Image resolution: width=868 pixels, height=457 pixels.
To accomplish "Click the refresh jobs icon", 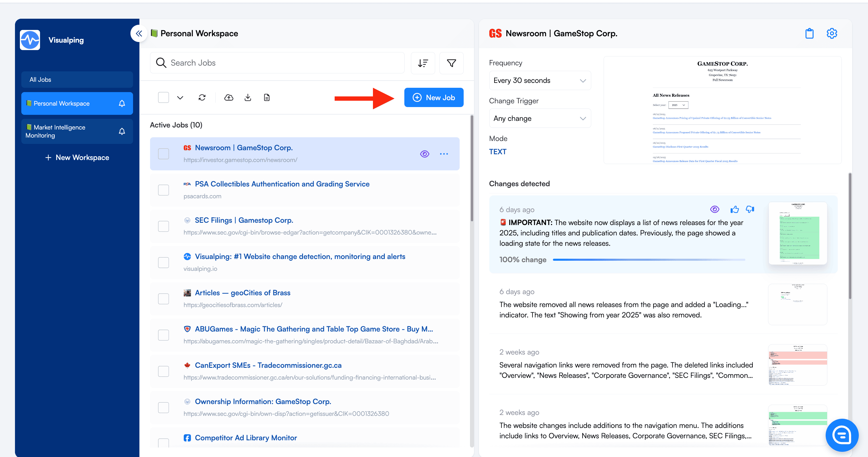I will [x=202, y=98].
